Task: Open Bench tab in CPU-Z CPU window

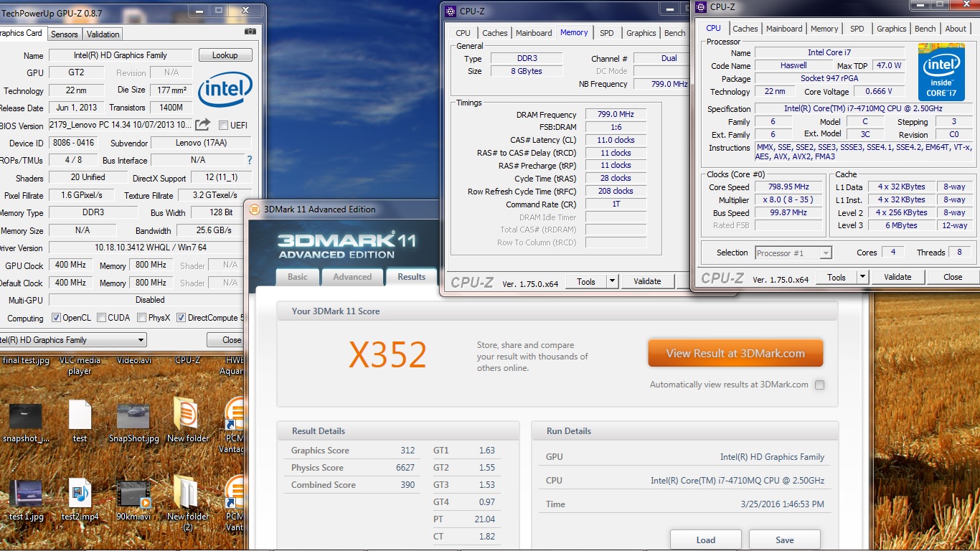Action: (x=925, y=29)
